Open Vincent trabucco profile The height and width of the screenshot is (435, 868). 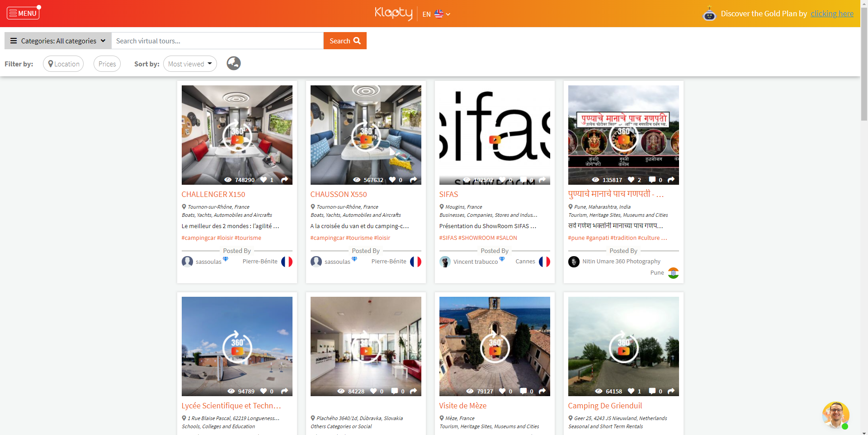click(475, 262)
